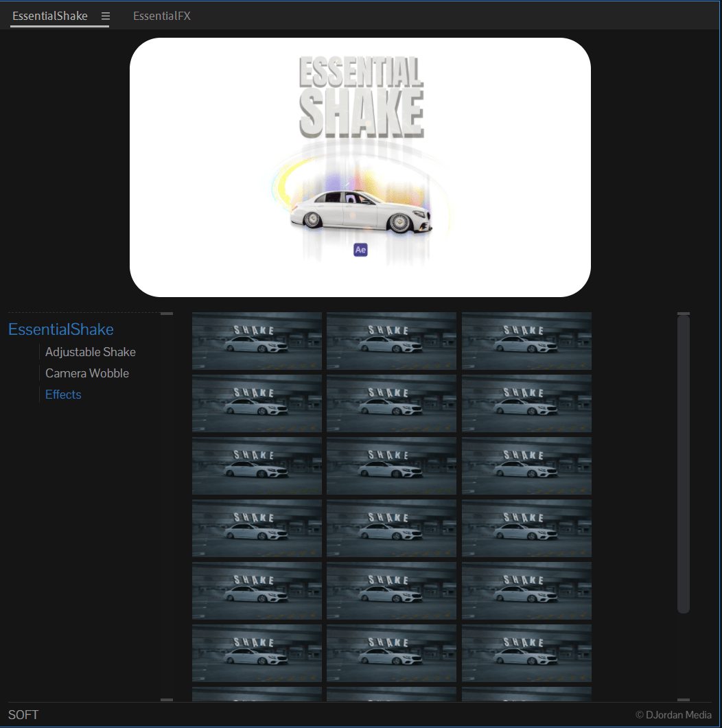Image resolution: width=722 pixels, height=728 pixels.
Task: Select Camera Wobble in the sidebar
Action: click(87, 373)
